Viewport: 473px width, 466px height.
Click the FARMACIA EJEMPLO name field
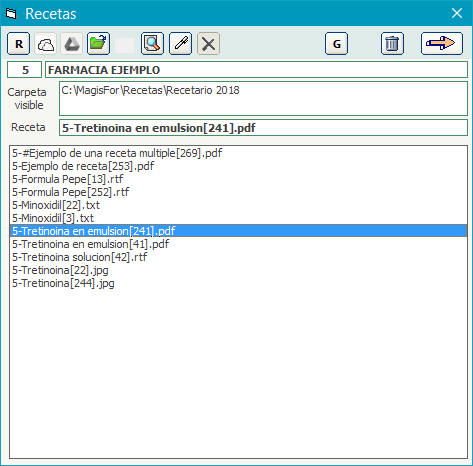pos(256,70)
